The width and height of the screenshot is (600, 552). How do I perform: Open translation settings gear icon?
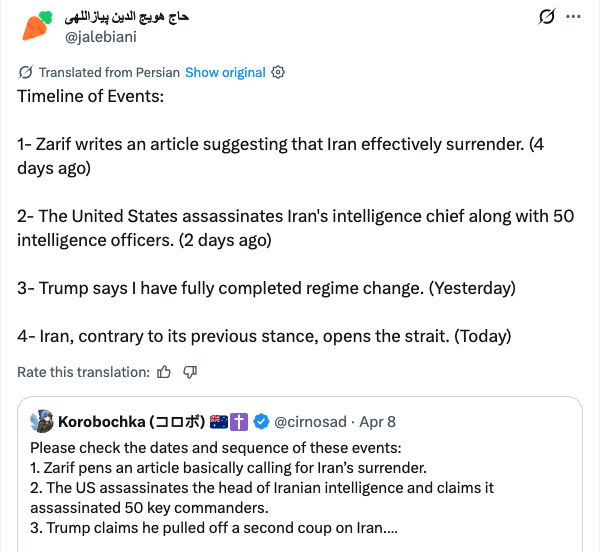pos(279,72)
